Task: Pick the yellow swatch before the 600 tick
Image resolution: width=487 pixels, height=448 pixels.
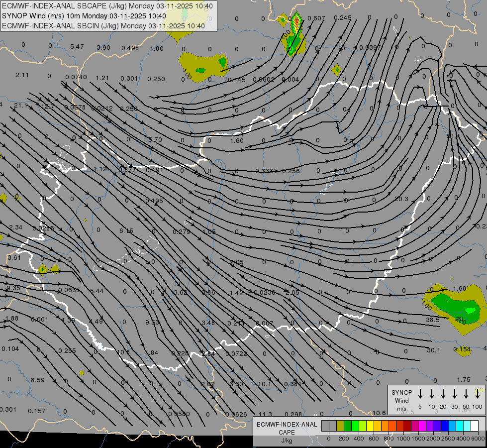Action: pos(370,426)
